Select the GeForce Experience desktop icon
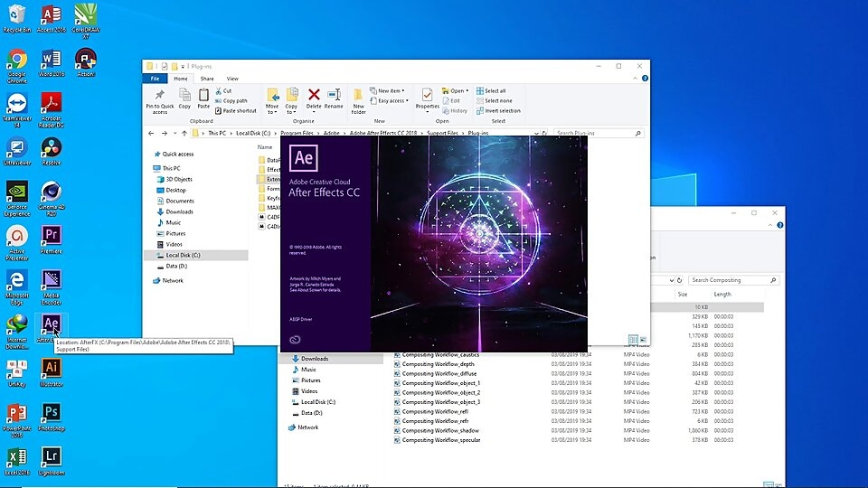 pyautogui.click(x=16, y=199)
